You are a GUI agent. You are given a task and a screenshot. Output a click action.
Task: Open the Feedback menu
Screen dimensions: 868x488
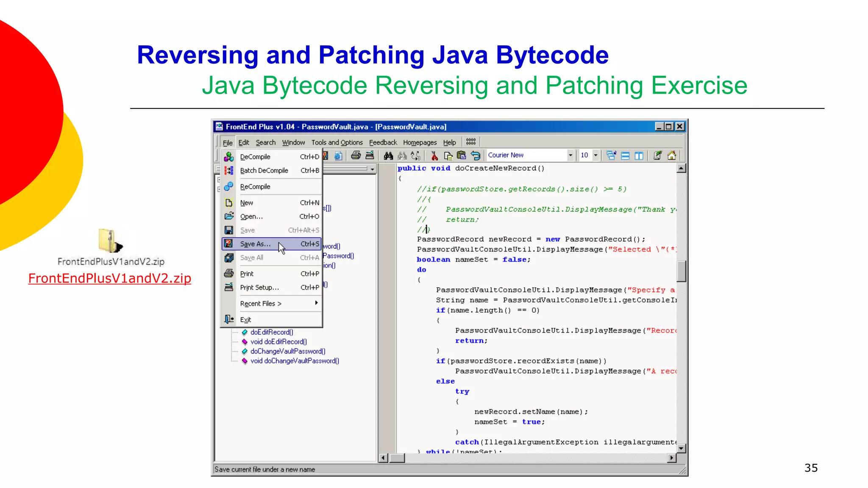(383, 142)
